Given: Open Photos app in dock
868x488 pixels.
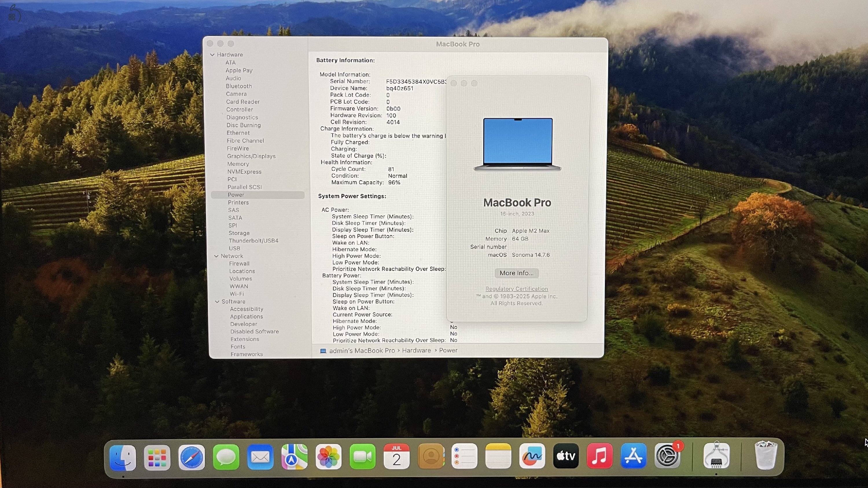Looking at the screenshot, I should pos(328,457).
